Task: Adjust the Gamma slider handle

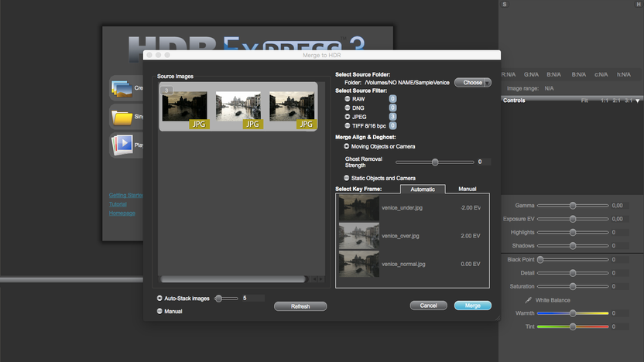Action: coord(573,206)
